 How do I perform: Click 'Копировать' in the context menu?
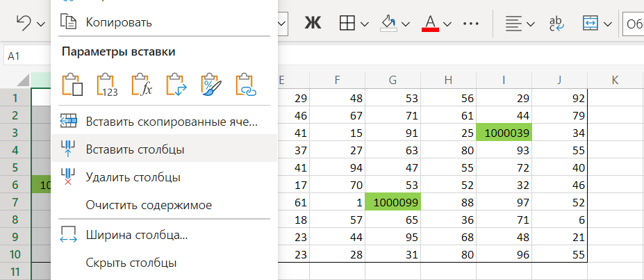pos(119,22)
